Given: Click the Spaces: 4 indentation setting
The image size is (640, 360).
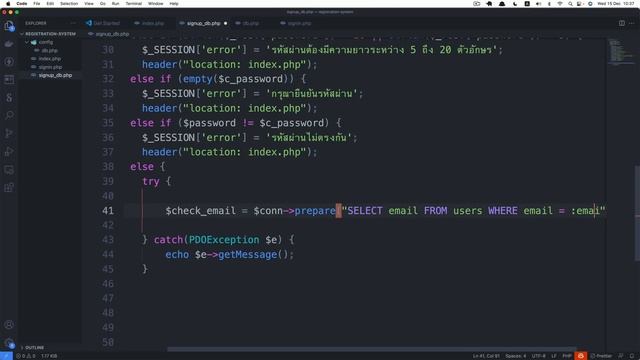Looking at the screenshot, I should pos(516,356).
